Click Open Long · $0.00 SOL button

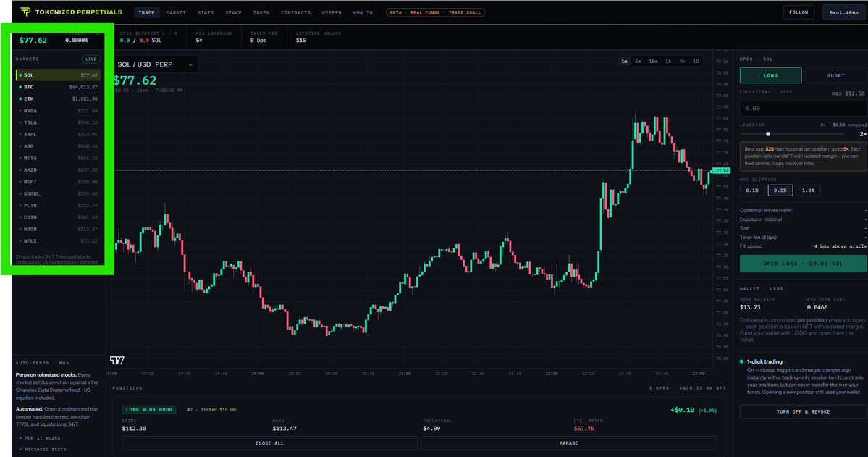pyautogui.click(x=804, y=264)
